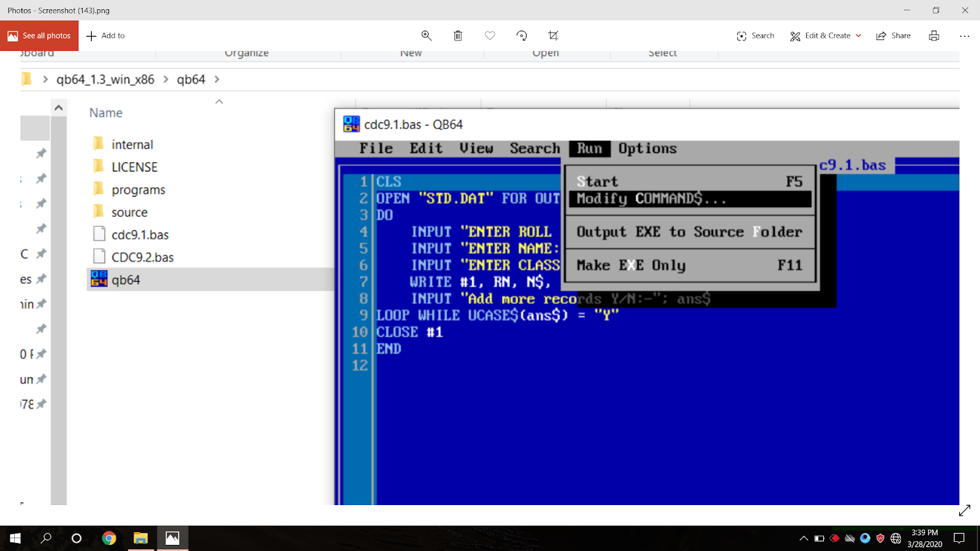Click code line 11 END
The height and width of the screenshot is (551, 980).
pos(389,349)
